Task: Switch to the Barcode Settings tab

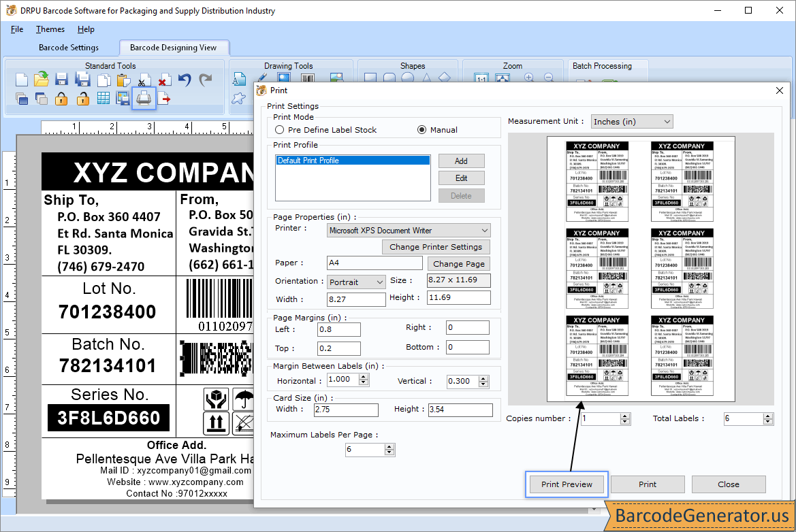Action: point(69,48)
